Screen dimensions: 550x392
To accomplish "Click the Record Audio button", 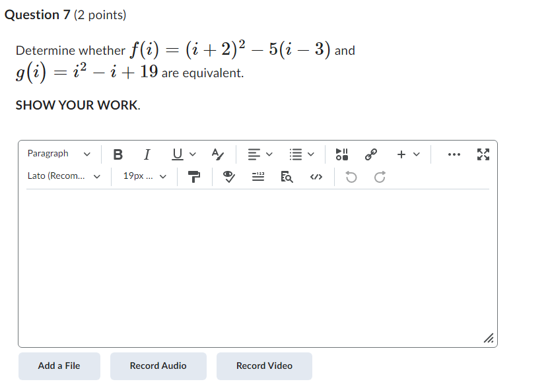I will 158,366.
